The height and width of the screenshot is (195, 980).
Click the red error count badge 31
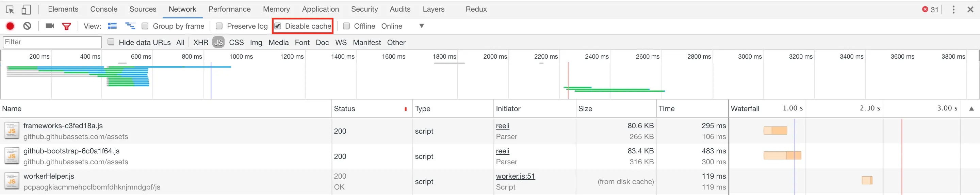pos(930,10)
